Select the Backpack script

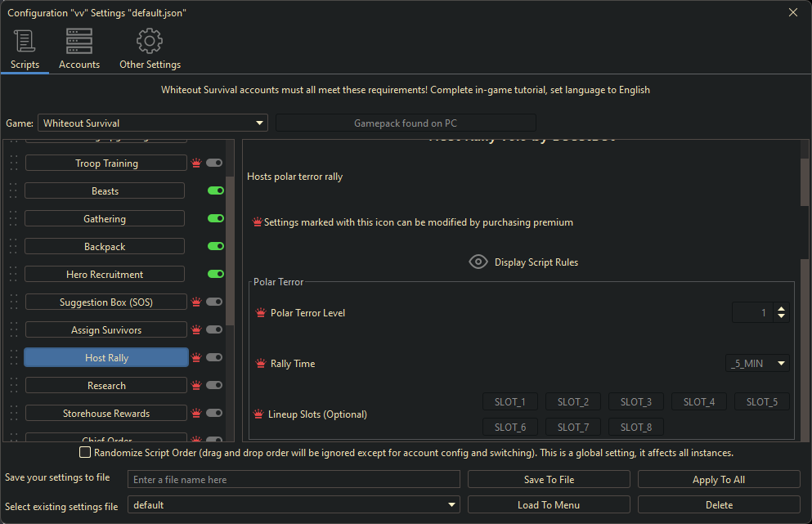pos(105,246)
